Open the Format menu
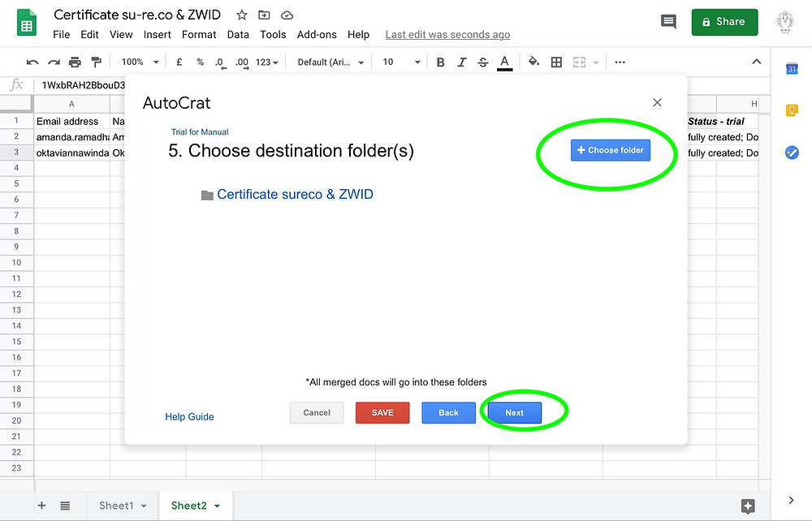This screenshot has height=521, width=812. pos(199,35)
